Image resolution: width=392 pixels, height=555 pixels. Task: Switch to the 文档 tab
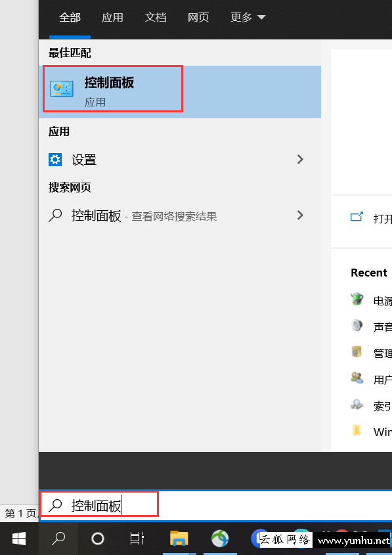[156, 17]
